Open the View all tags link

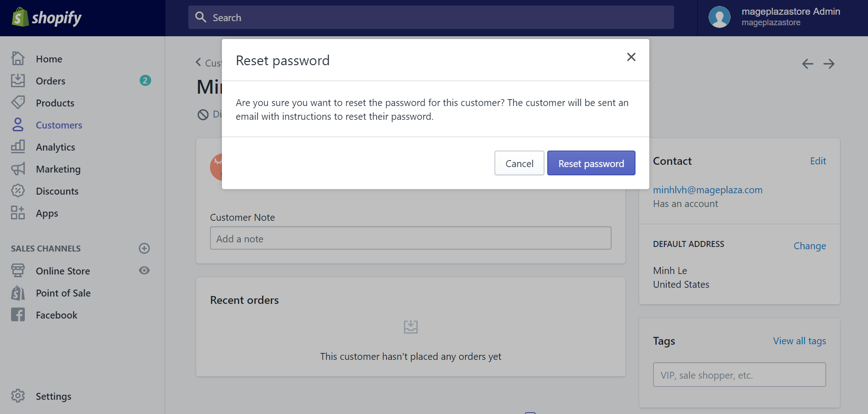799,341
